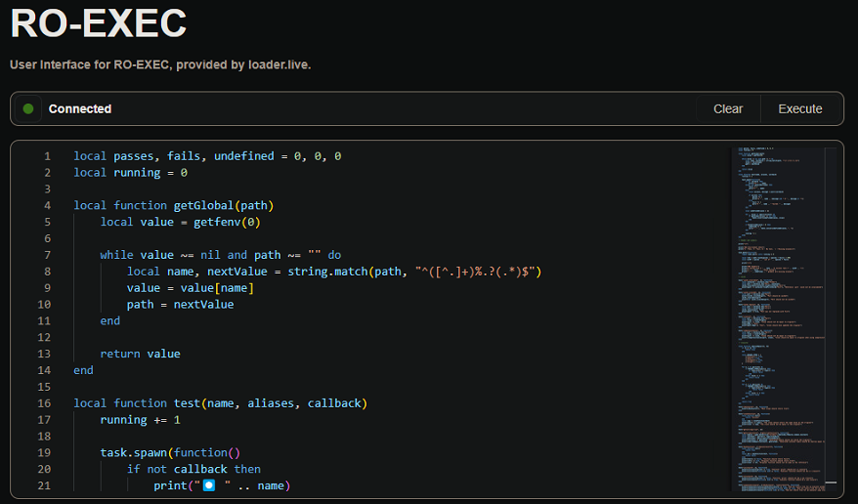
Task: Click 'passes, fails, undefined' on line 1
Action: (x=193, y=156)
